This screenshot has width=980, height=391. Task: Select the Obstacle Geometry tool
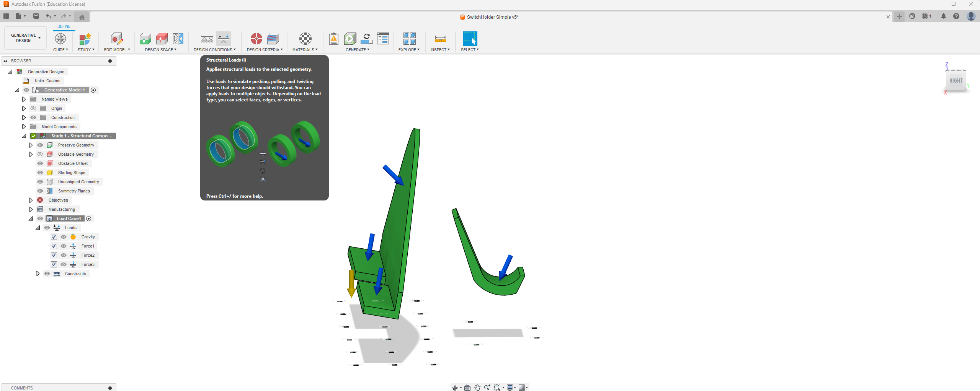(162, 39)
